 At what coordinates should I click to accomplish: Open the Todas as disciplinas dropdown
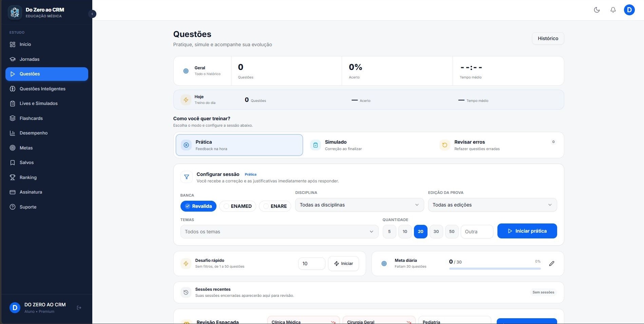[359, 205]
